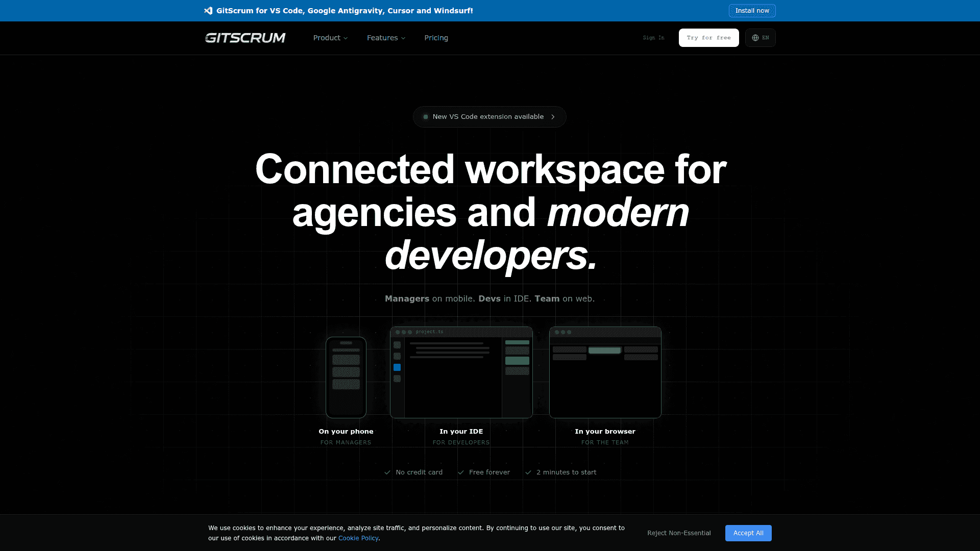Click checkmark beside No credit card

pos(387,472)
